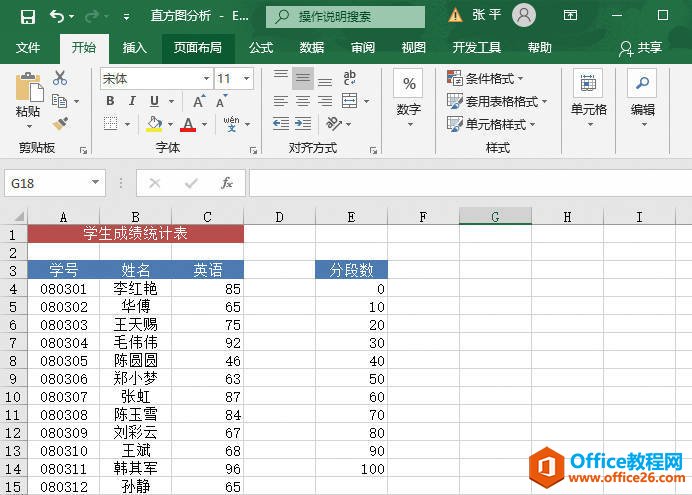Viewport: 692px width, 495px height.
Task: Cancel formula entry with X button
Action: click(154, 183)
